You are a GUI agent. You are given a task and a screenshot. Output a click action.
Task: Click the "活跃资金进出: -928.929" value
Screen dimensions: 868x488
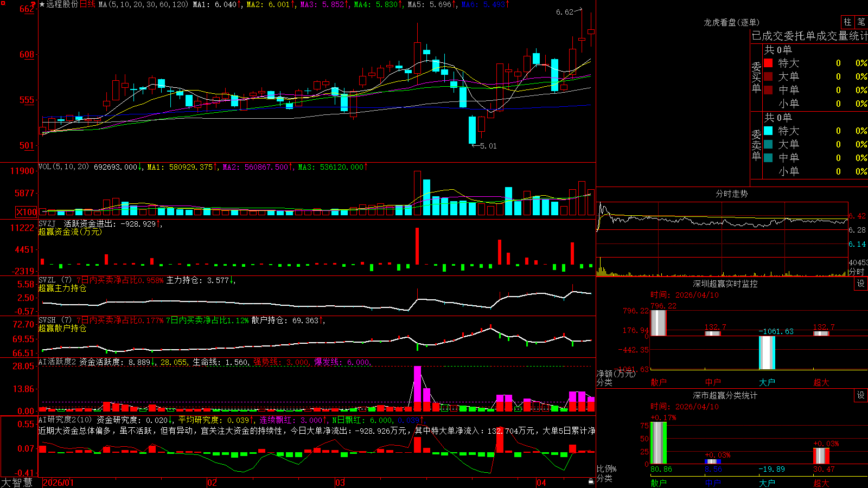[x=112, y=223]
